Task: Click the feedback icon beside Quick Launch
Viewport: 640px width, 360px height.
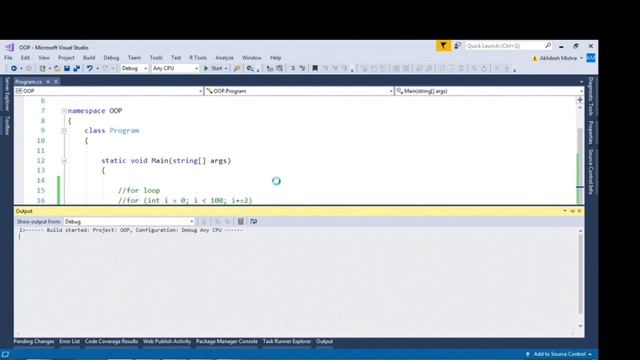Action: [x=458, y=46]
